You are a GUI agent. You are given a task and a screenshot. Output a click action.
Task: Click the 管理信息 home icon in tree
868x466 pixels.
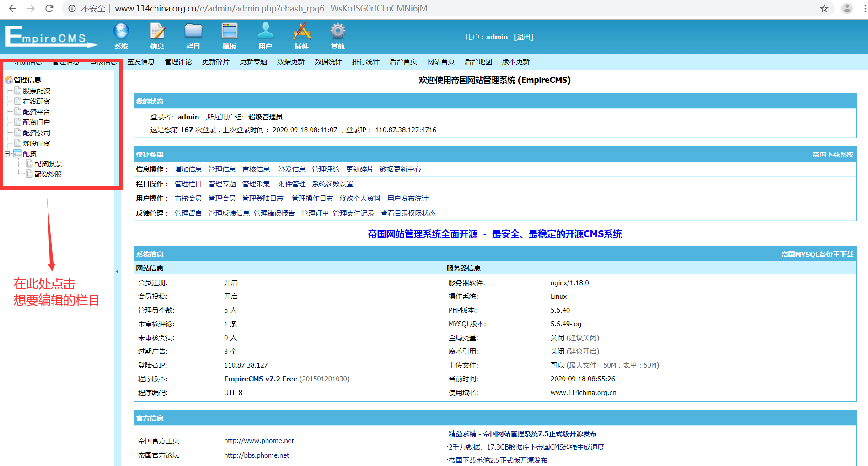9,80
